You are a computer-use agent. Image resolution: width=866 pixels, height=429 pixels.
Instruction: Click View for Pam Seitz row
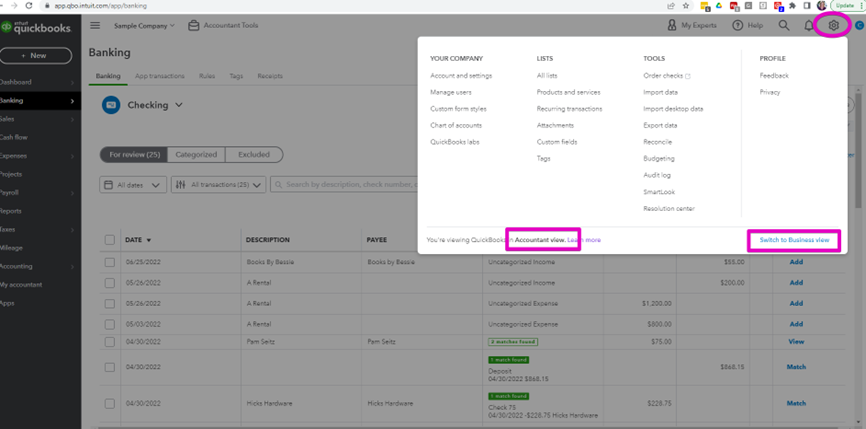796,342
